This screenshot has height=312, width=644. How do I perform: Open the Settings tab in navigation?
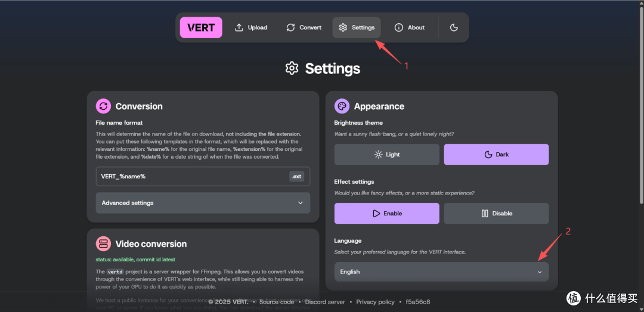click(x=357, y=27)
